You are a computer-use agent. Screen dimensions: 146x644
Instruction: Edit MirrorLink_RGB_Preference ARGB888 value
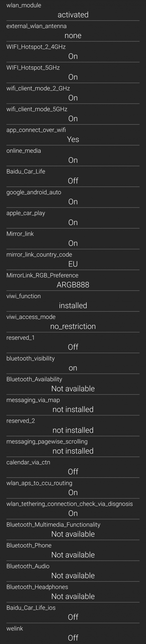[73, 285]
